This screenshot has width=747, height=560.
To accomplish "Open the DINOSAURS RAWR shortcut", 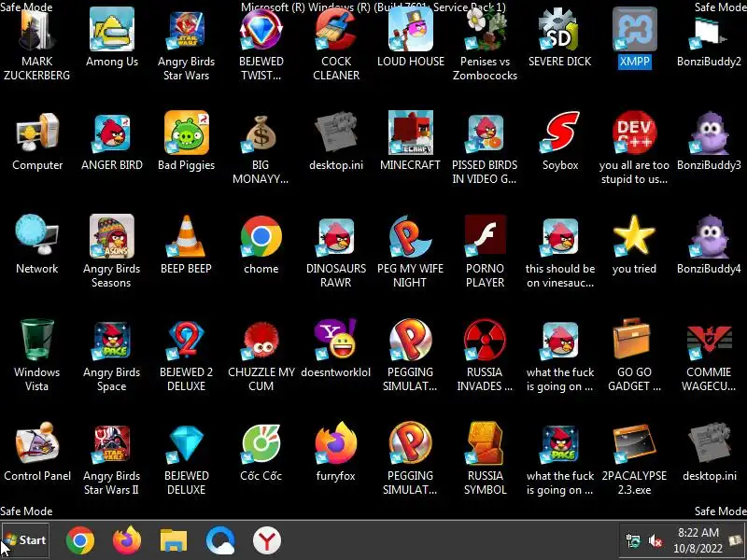I will 336,236.
